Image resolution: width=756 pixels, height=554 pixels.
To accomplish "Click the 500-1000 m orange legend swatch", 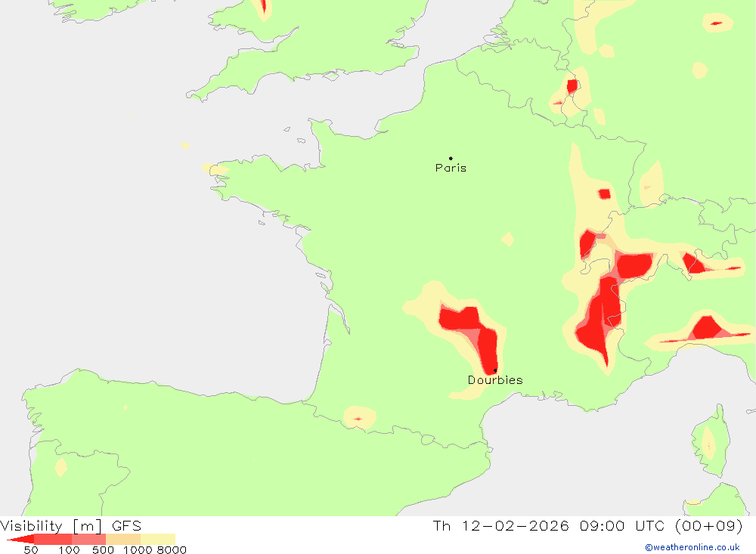I will 123,539.
